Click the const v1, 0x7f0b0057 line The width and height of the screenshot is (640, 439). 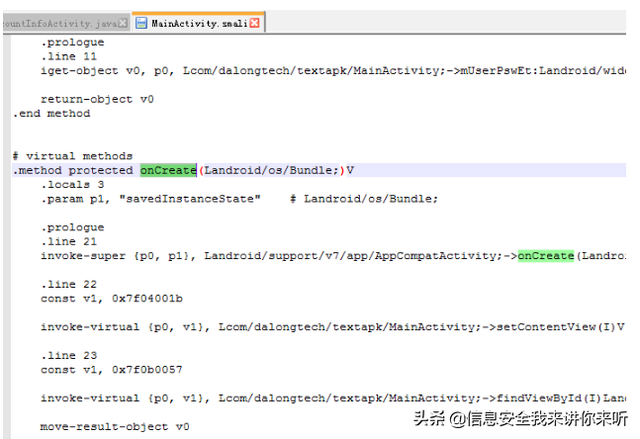111,370
